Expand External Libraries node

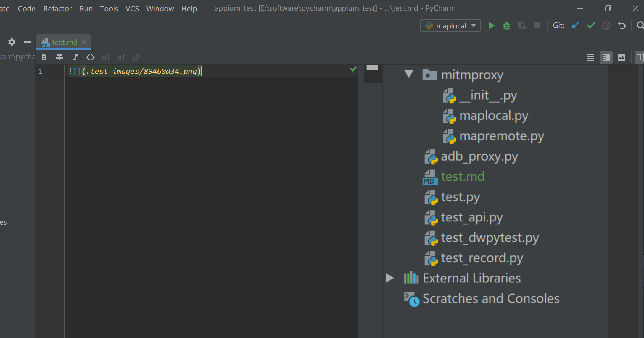click(x=390, y=278)
